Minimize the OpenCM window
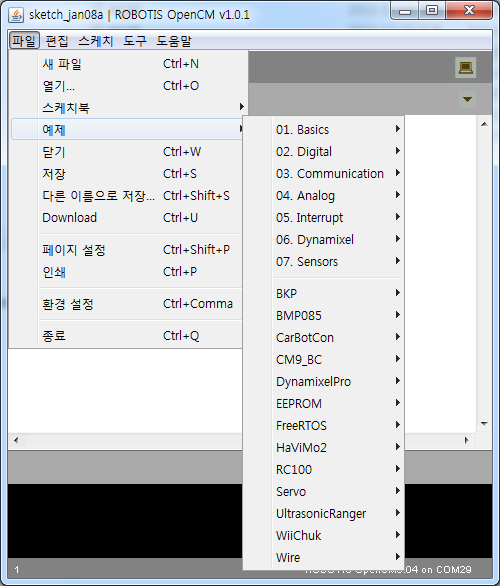Image resolution: width=500 pixels, height=586 pixels. coord(405,11)
